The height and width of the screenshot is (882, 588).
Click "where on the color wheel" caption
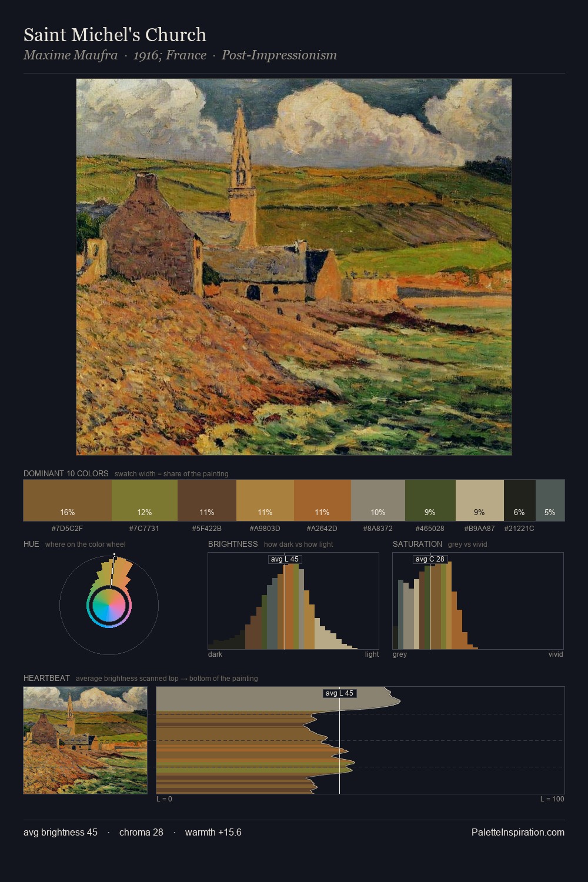pos(85,544)
